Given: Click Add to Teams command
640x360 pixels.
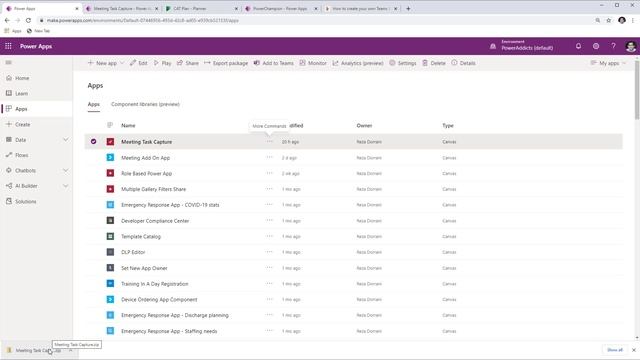Looking at the screenshot, I should coord(273,63).
